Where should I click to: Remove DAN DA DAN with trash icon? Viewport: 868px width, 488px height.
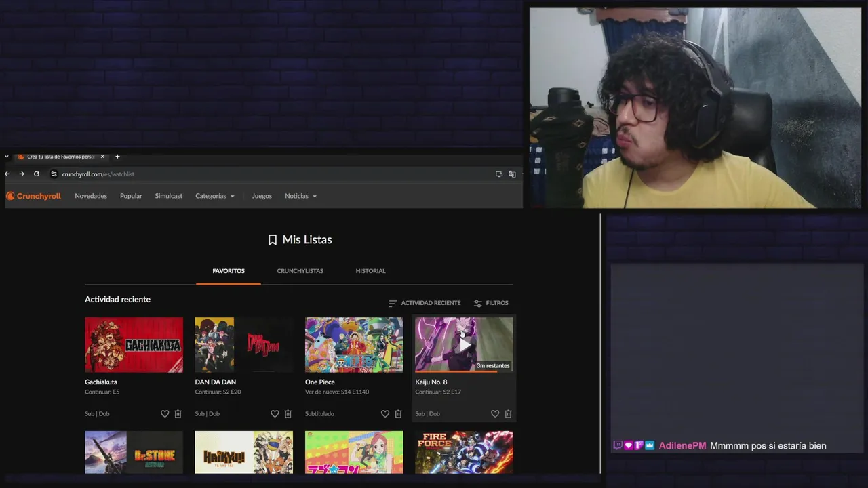coord(288,414)
